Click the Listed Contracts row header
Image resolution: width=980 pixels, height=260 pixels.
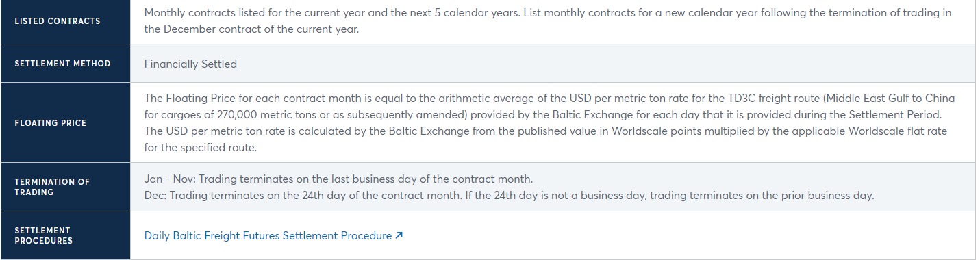coord(65,21)
